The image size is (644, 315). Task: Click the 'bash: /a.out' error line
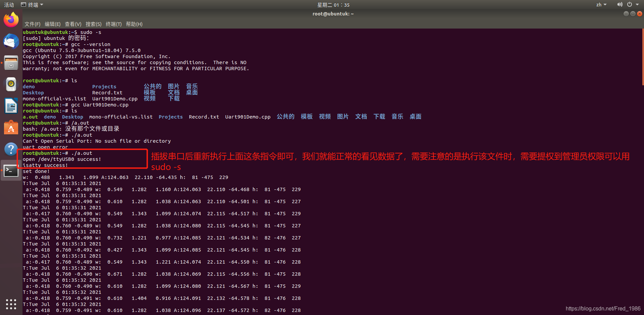pos(71,129)
